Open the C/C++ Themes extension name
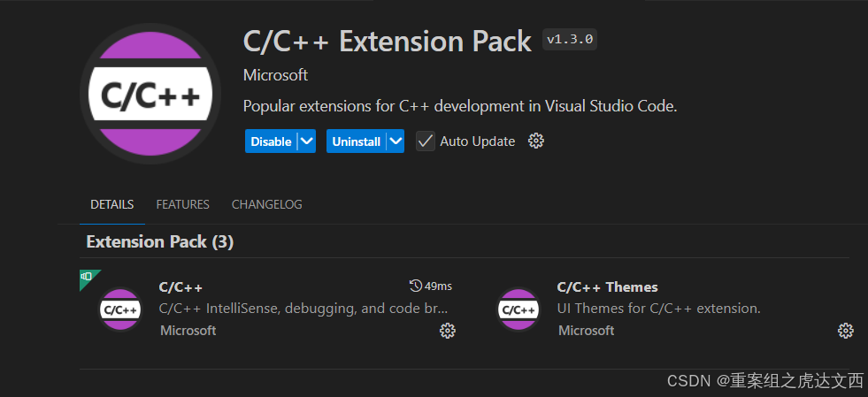The height and width of the screenshot is (397, 868). [x=607, y=286]
